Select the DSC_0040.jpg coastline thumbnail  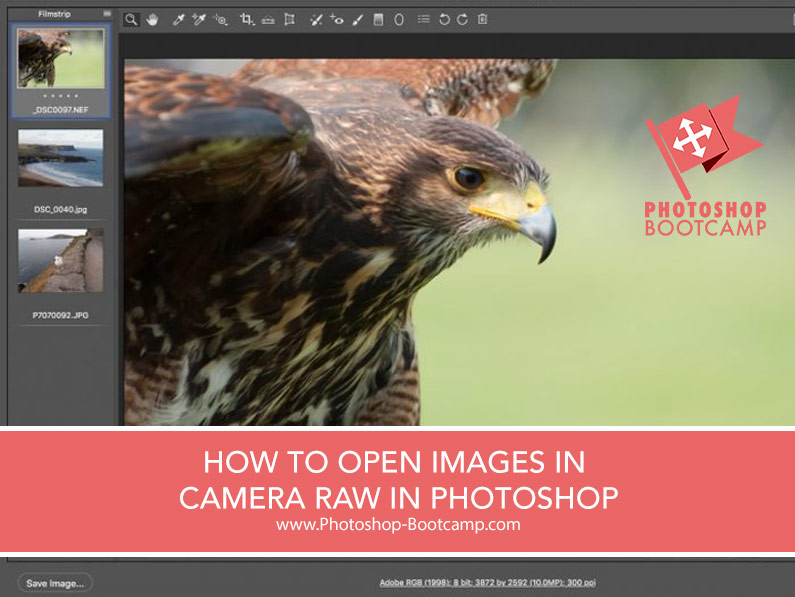(x=61, y=158)
